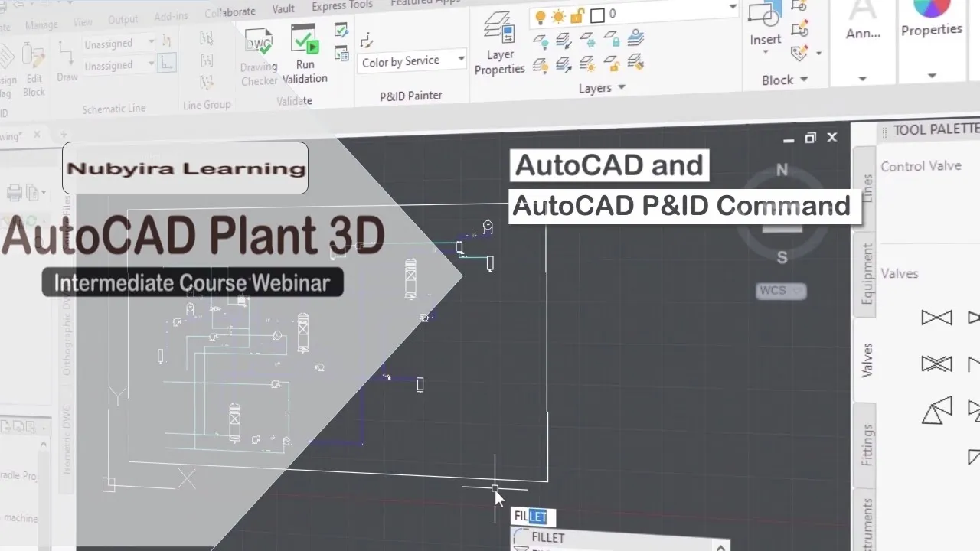Click the layer 0 color swatch
The height and width of the screenshot is (551, 980).
(x=598, y=15)
